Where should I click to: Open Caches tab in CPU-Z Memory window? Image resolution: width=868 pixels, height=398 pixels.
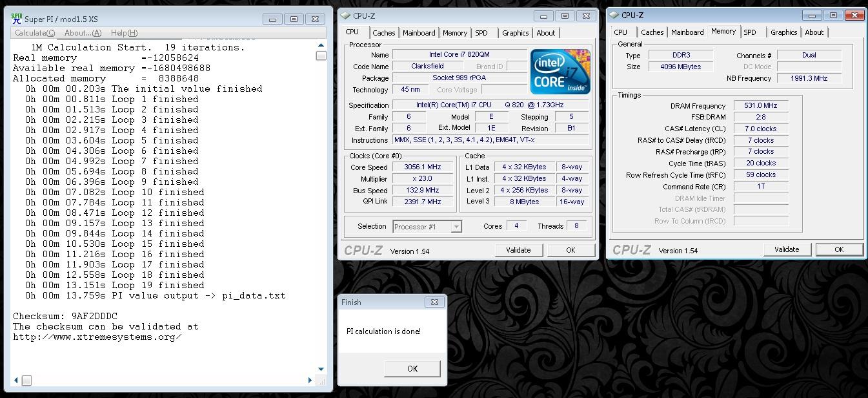point(652,32)
